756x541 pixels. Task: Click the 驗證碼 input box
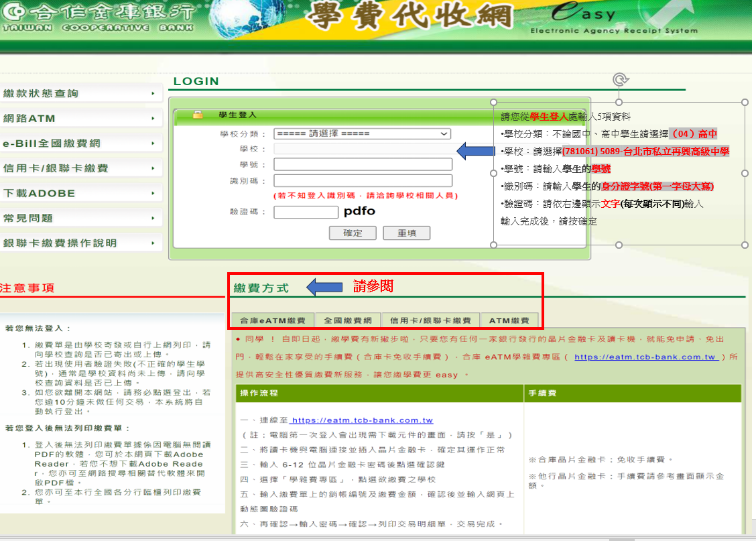click(x=306, y=212)
